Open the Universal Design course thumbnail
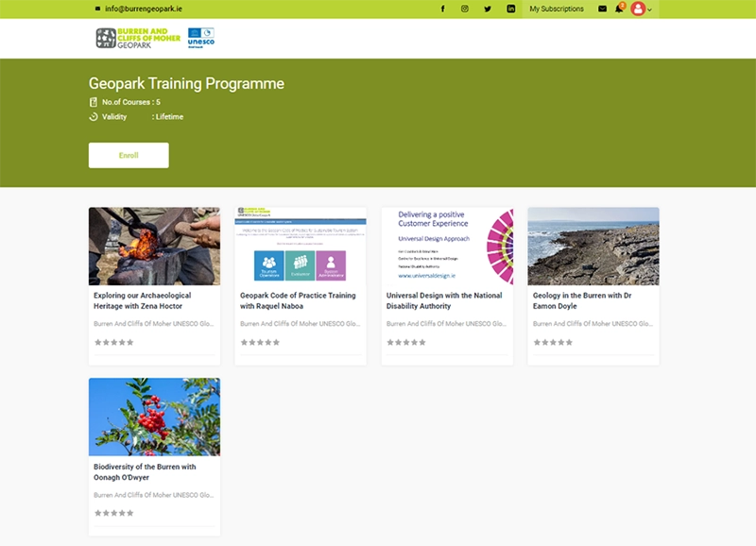 tap(447, 247)
